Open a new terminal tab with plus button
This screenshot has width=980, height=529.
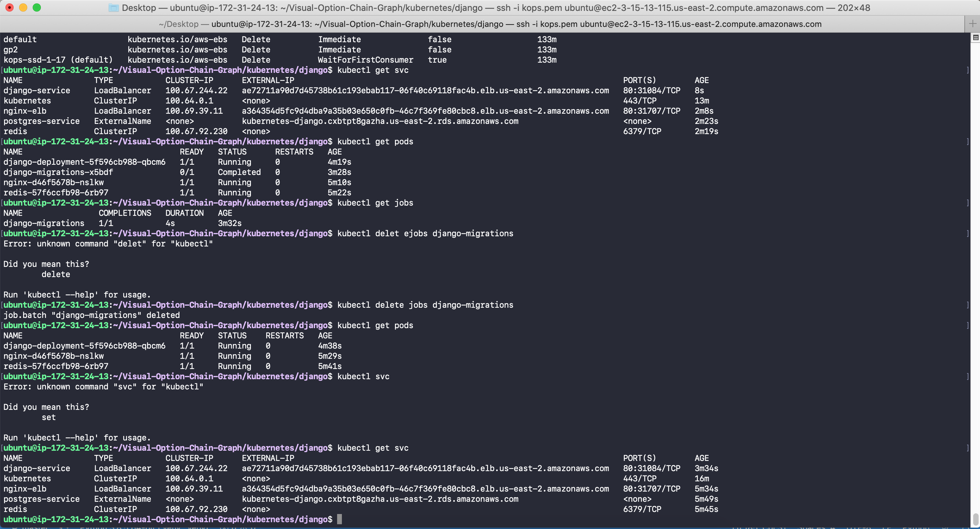click(x=973, y=24)
